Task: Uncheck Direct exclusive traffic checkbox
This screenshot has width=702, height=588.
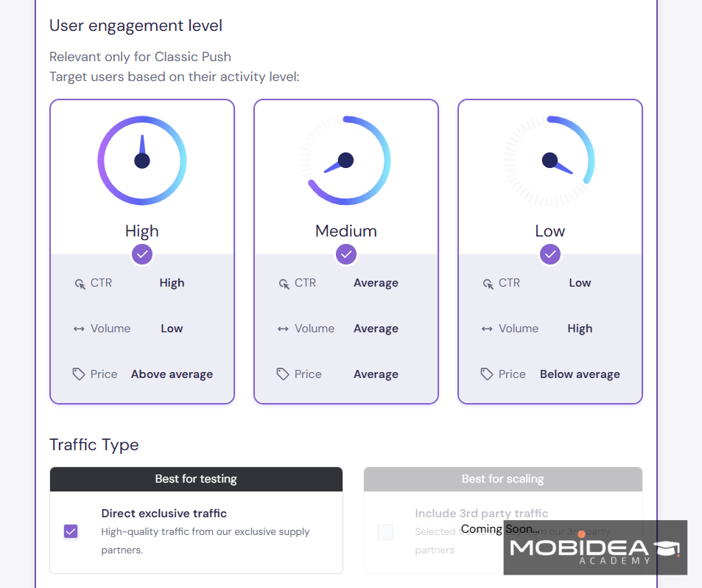Action: coord(71,531)
